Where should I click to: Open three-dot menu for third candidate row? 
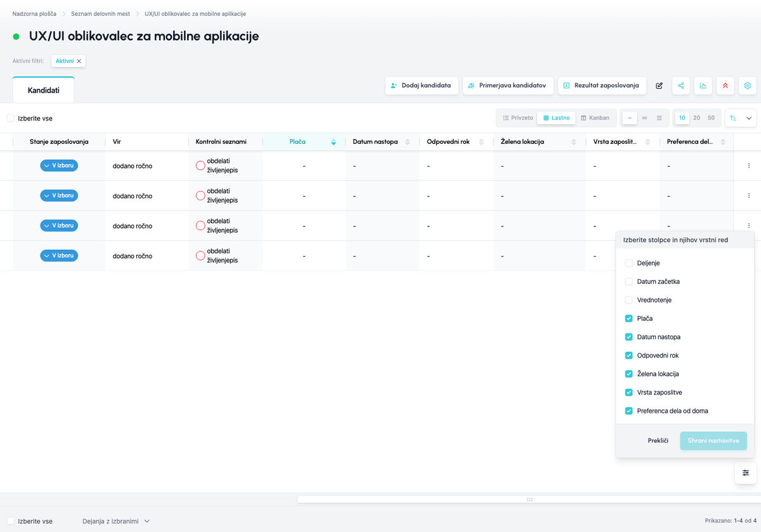click(x=749, y=225)
